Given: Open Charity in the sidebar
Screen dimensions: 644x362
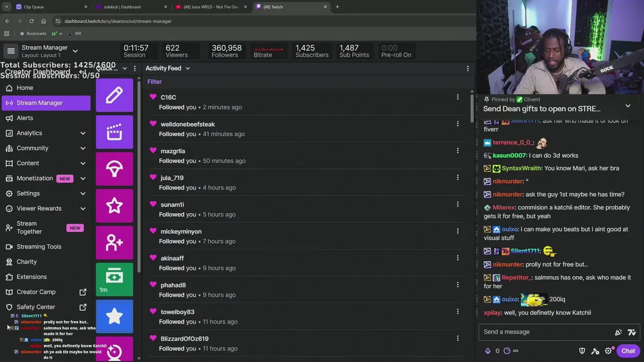Looking at the screenshot, I should click(46, 261).
